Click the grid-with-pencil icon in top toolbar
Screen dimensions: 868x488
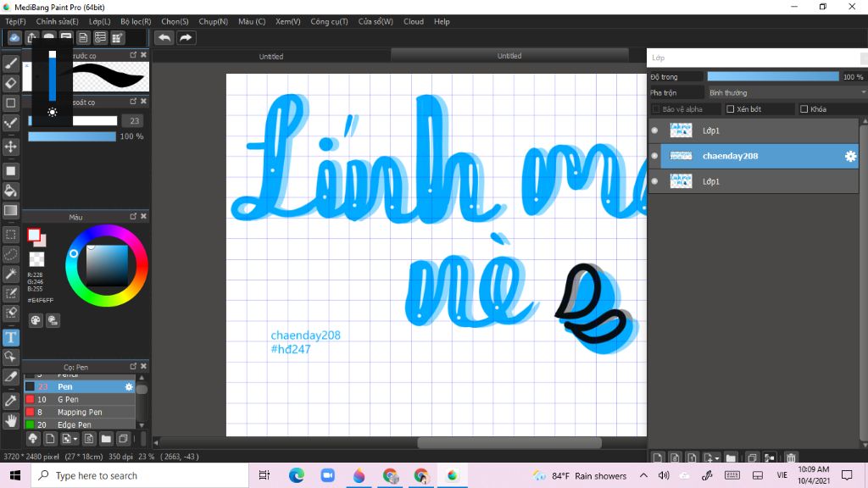(117, 37)
